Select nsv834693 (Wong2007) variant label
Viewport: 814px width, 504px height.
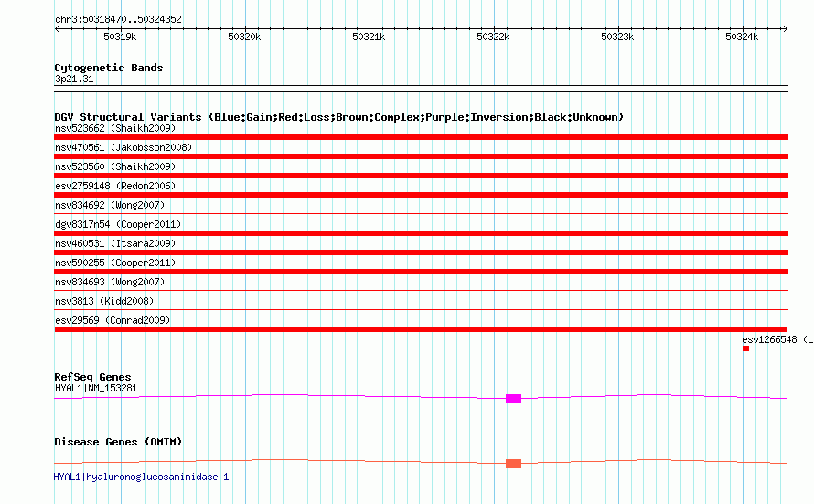(110, 282)
